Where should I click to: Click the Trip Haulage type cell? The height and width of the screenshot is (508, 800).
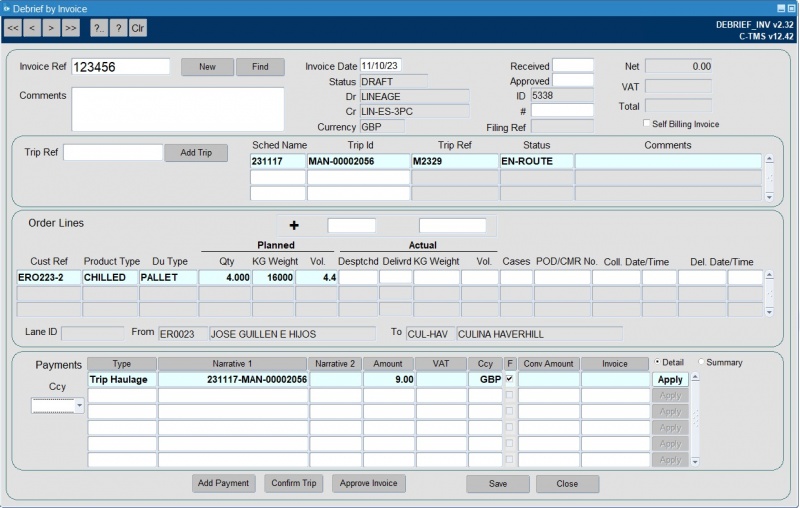[x=122, y=379]
